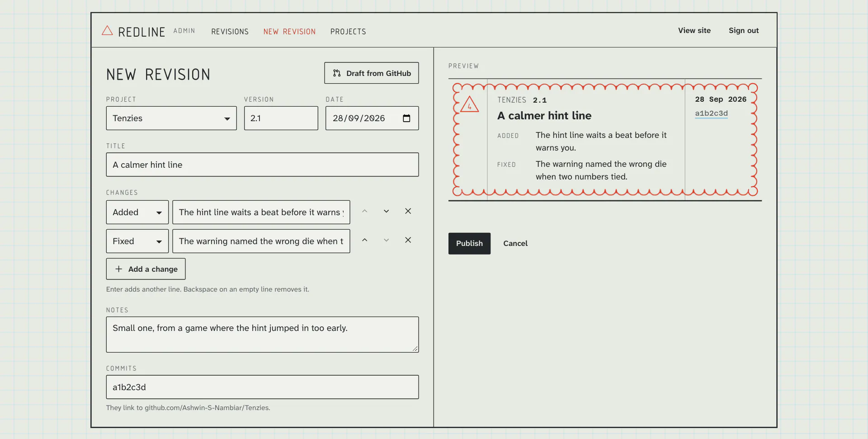Move the Fixed change up
Image resolution: width=868 pixels, height=439 pixels.
(364, 240)
